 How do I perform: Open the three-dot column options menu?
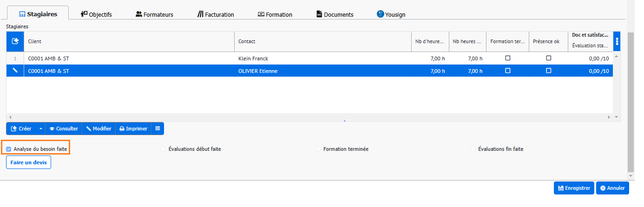(617, 41)
